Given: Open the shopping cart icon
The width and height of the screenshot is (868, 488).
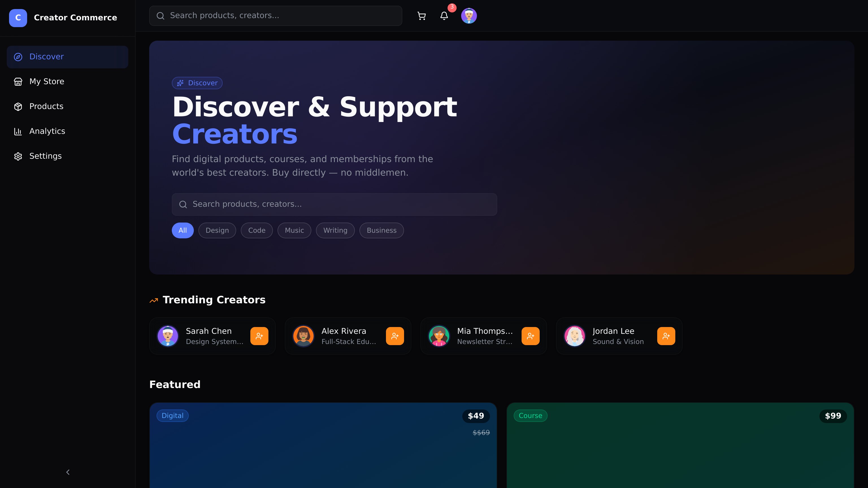Looking at the screenshot, I should click(421, 16).
